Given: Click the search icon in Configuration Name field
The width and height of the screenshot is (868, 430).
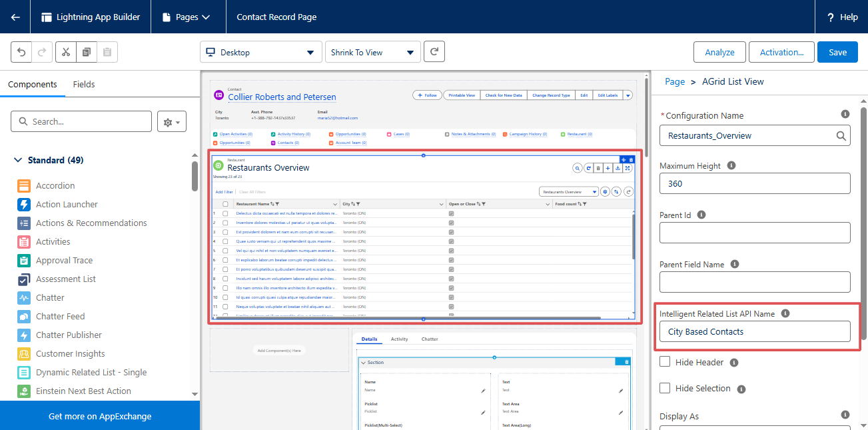Looking at the screenshot, I should point(841,135).
